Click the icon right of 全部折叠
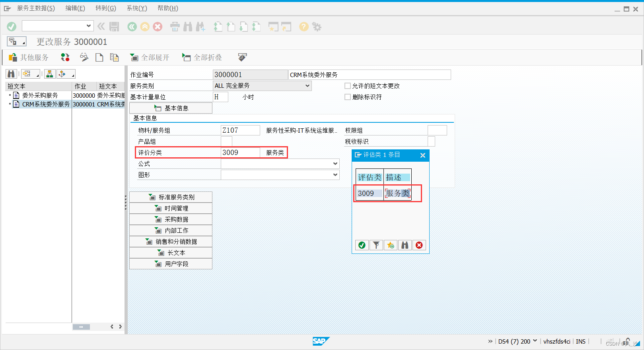Image resolution: width=644 pixels, height=350 pixels. (x=242, y=58)
